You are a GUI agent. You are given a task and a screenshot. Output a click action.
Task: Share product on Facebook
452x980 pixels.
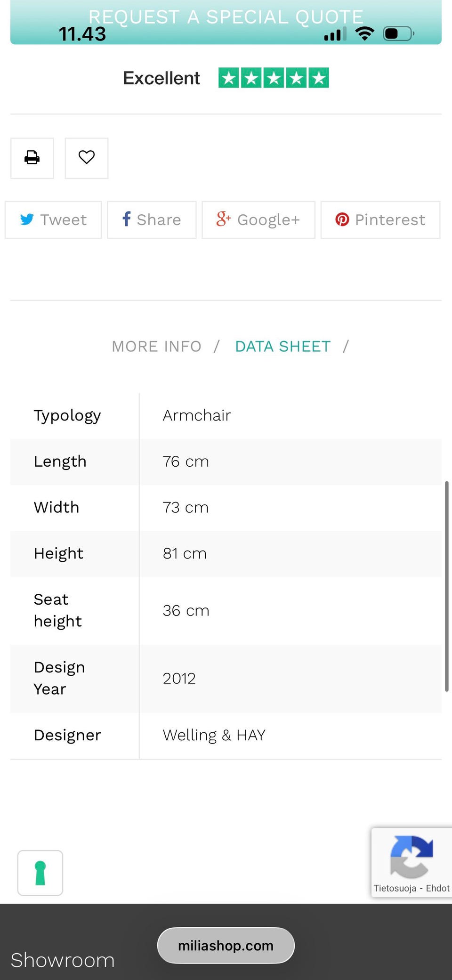click(152, 220)
